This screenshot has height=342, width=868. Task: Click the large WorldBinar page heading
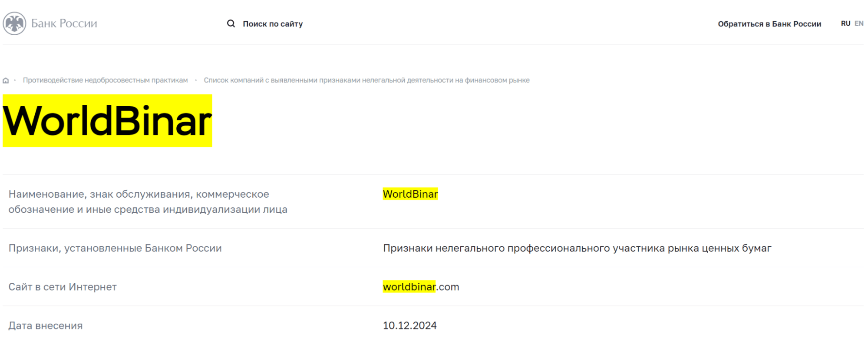pyautogui.click(x=108, y=121)
